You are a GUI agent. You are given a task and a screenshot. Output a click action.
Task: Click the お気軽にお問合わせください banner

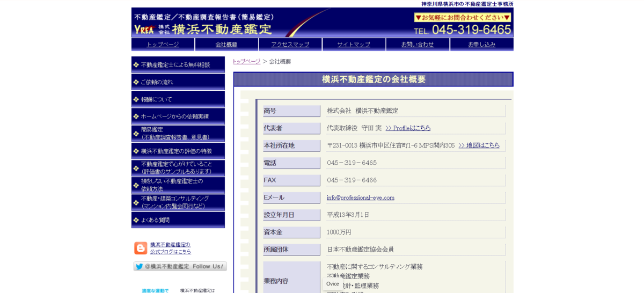(x=463, y=18)
